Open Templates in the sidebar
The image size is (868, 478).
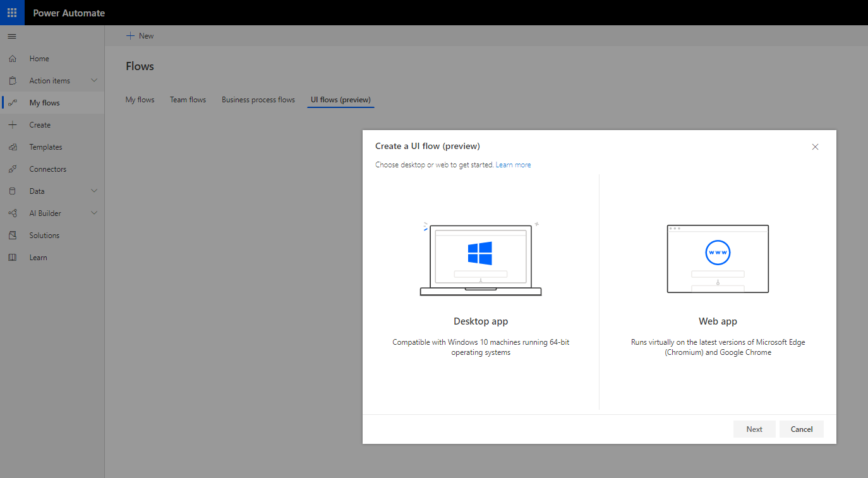pos(45,147)
